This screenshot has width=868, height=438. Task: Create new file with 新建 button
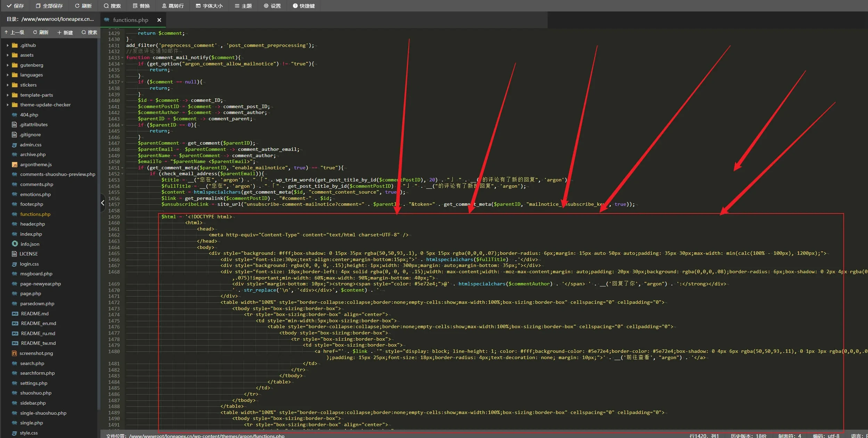[x=65, y=32]
